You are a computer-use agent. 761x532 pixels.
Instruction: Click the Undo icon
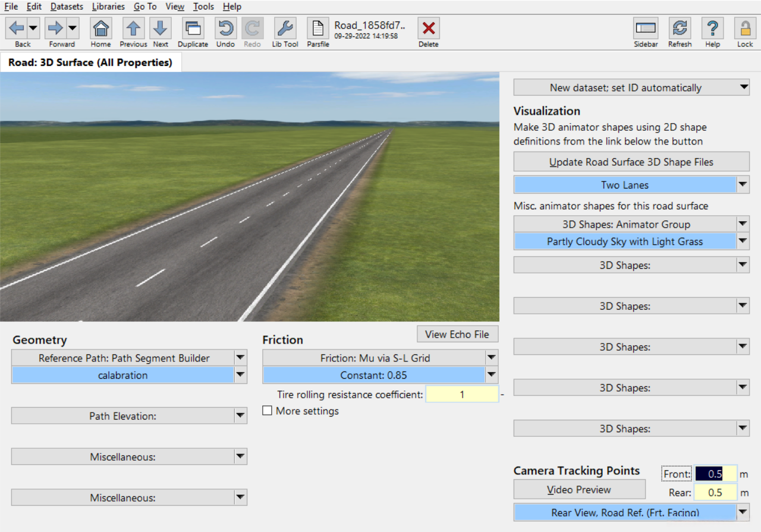[x=225, y=29]
